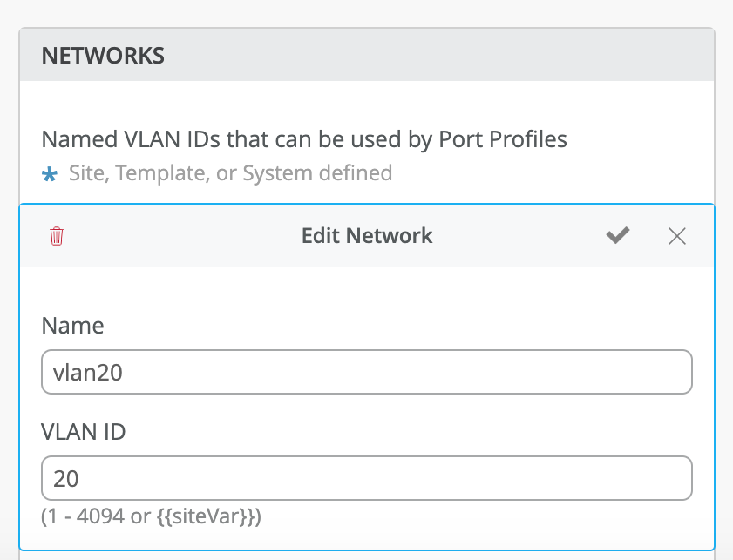The height and width of the screenshot is (560, 733).
Task: Cancel editing with the X icon
Action: point(676,236)
